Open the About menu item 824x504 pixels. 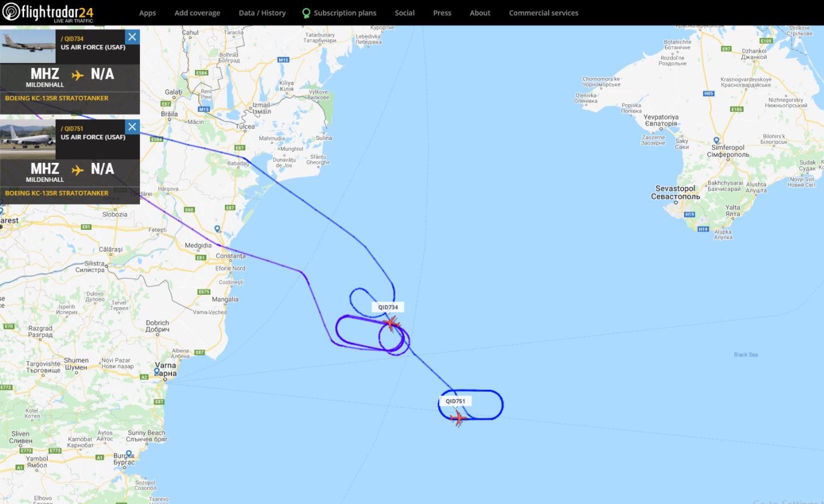(480, 13)
